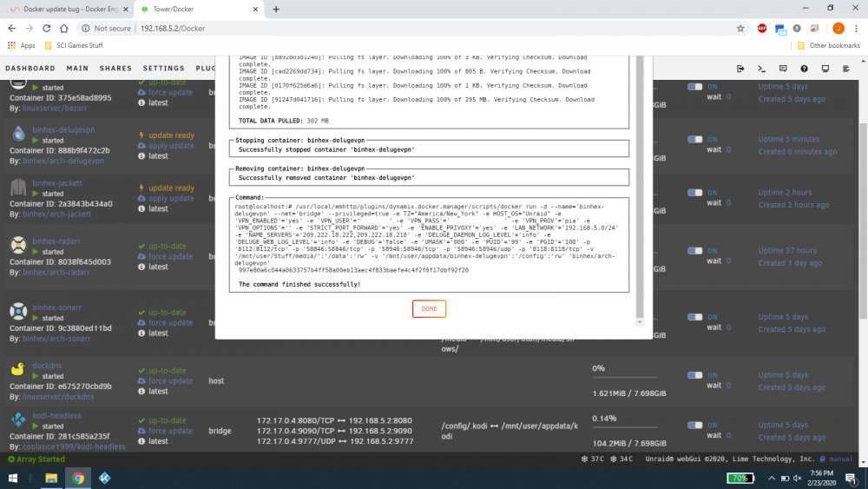Open the binhex/arch-delugevpn repository link
Viewport: 868px width, 489px height.
pos(63,162)
